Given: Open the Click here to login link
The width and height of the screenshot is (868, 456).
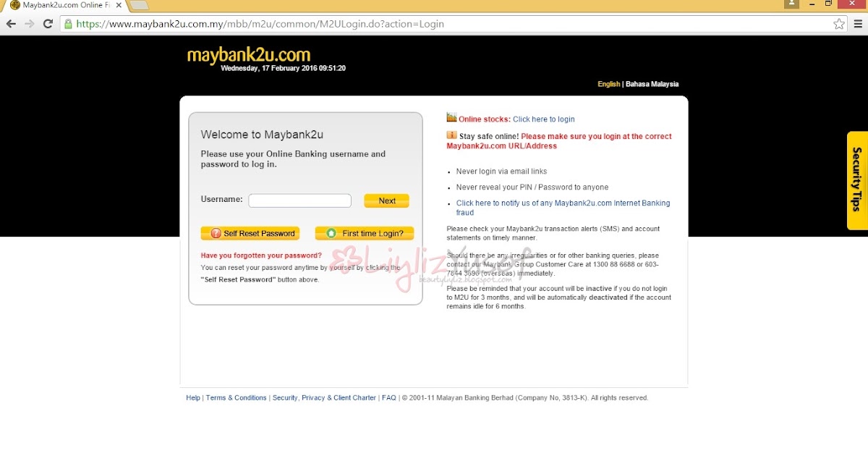Looking at the screenshot, I should coord(544,119).
